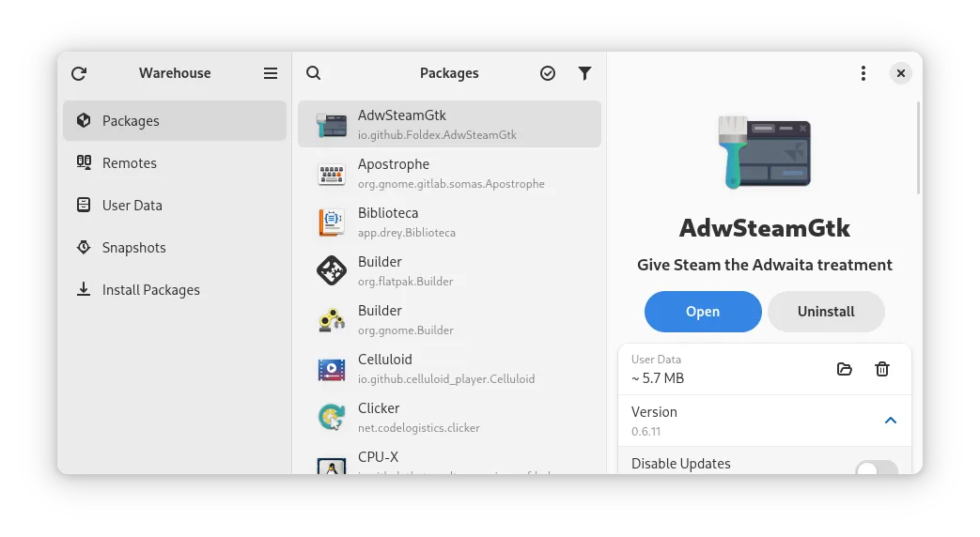Open the user data folder icon

coord(845,369)
